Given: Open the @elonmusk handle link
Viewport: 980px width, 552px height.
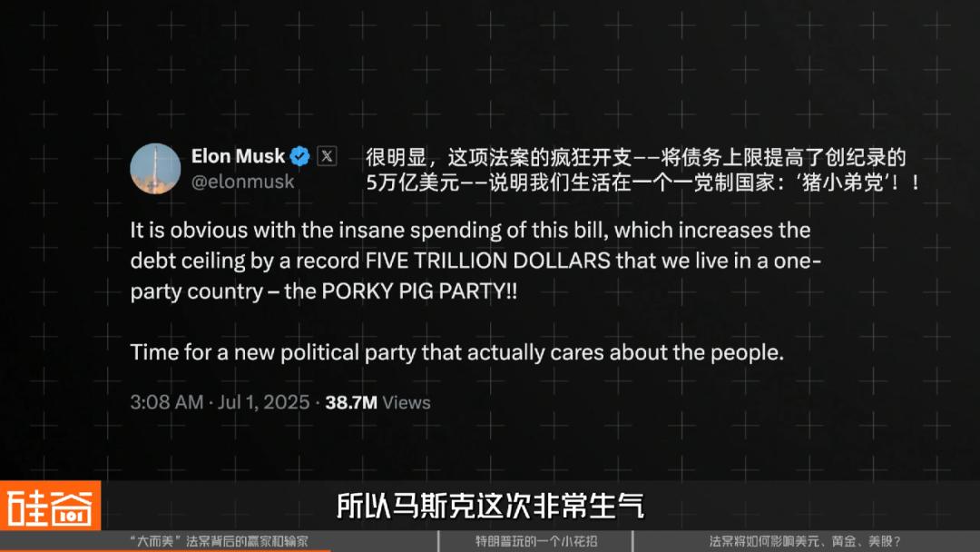Looking at the screenshot, I should point(242,182).
